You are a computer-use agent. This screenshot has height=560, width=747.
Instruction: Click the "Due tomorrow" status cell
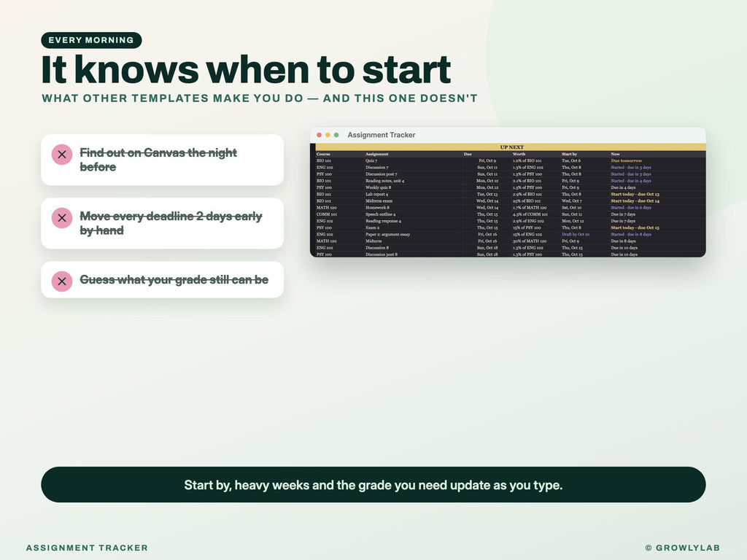pos(627,161)
